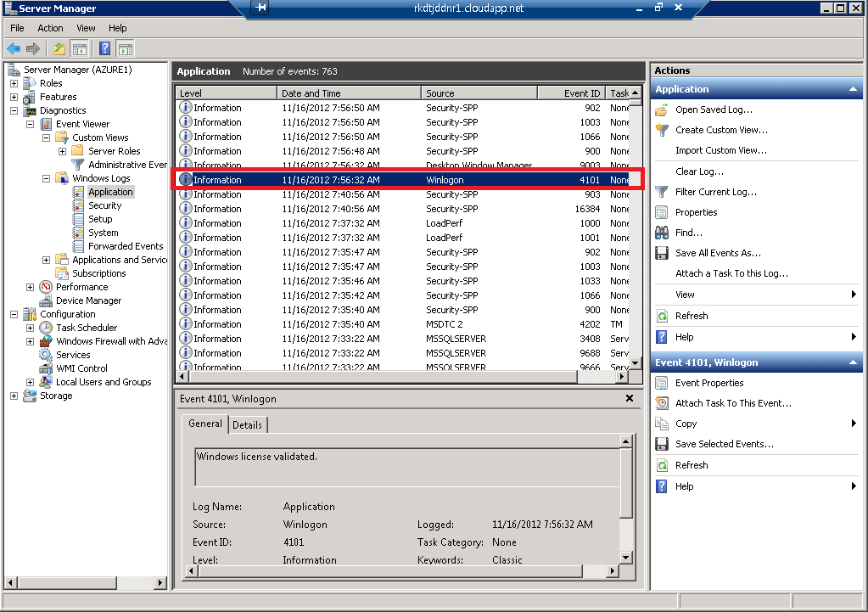Collapse the Event Viewer tree node

(31, 124)
